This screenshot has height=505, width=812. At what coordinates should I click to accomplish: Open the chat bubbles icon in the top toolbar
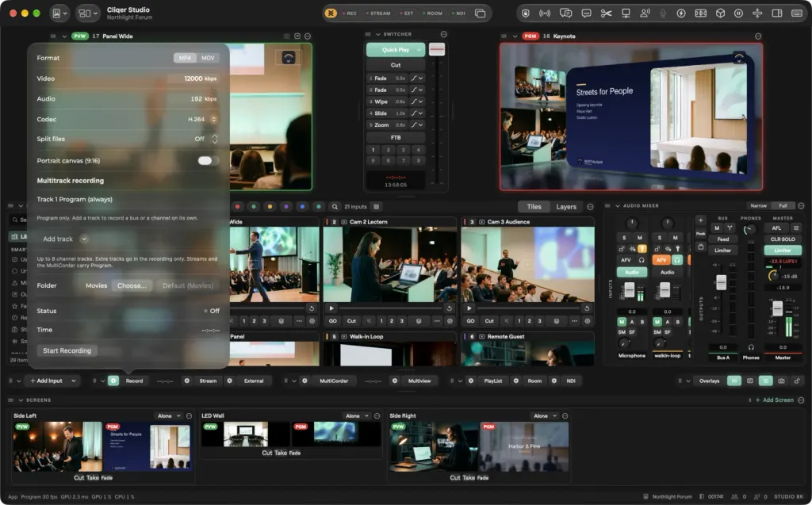click(565, 13)
